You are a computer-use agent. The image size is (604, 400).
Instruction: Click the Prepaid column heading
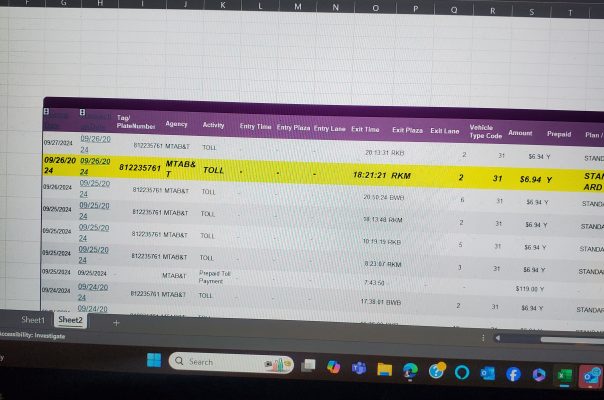point(559,134)
